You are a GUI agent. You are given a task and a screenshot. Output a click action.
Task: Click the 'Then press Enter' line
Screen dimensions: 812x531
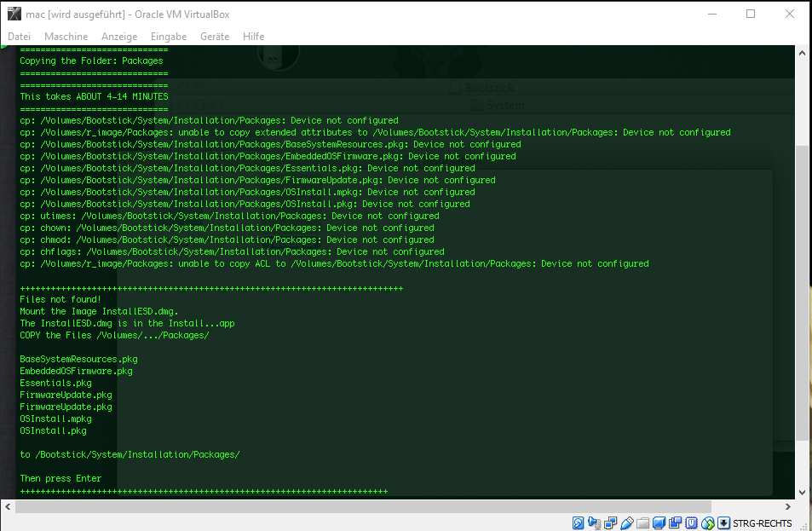pyautogui.click(x=60, y=477)
